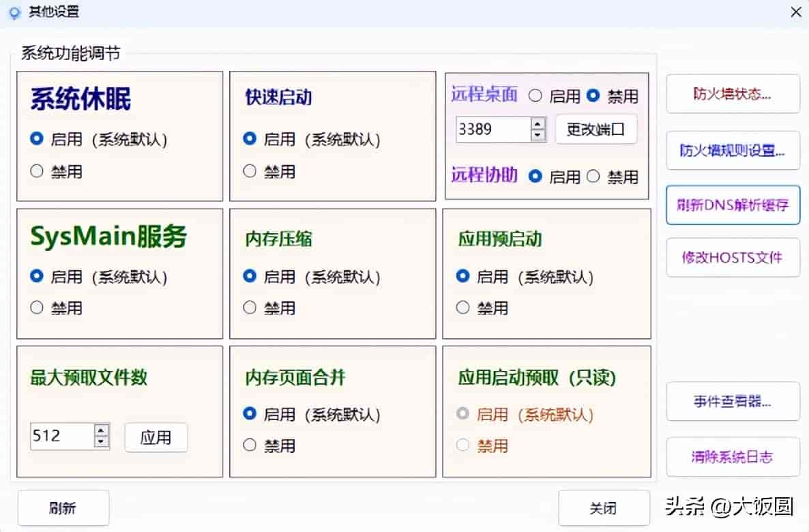Screen dimensions: 809x532
Task: Open 防火墙状态... button
Action: coord(733,94)
